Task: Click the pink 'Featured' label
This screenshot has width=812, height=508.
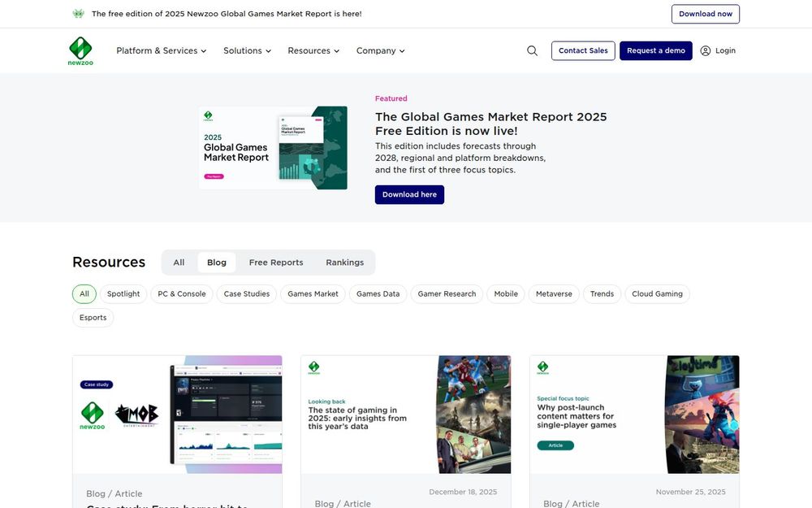Action: click(x=391, y=98)
